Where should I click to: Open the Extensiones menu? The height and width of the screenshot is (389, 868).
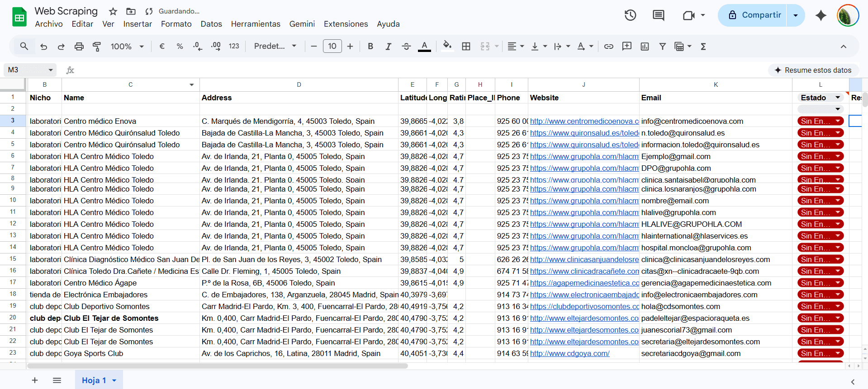[346, 24]
